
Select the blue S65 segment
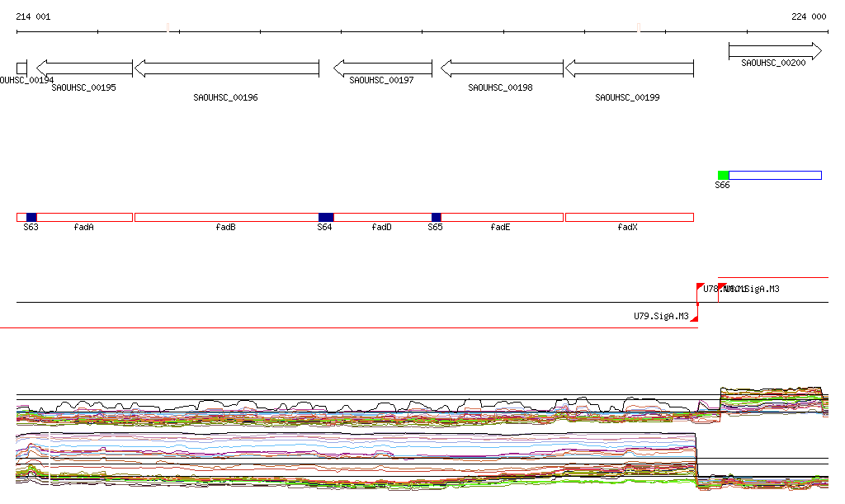[437, 217]
